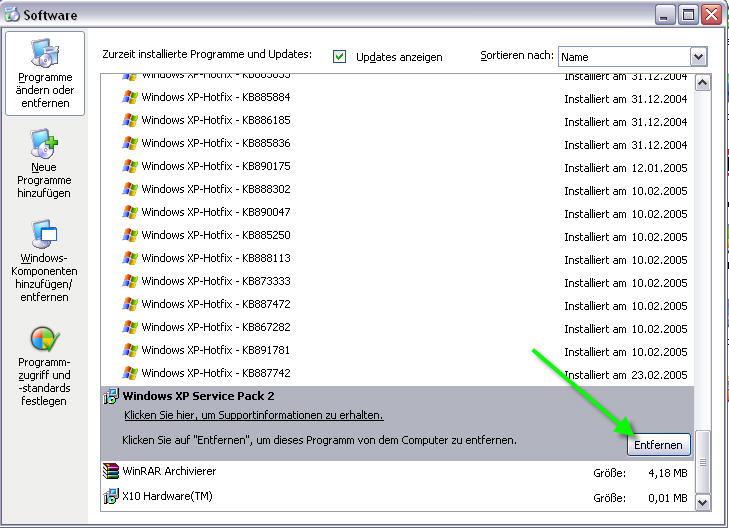Click the icon for hotfix KB867282
729x528 pixels.
(x=130, y=327)
